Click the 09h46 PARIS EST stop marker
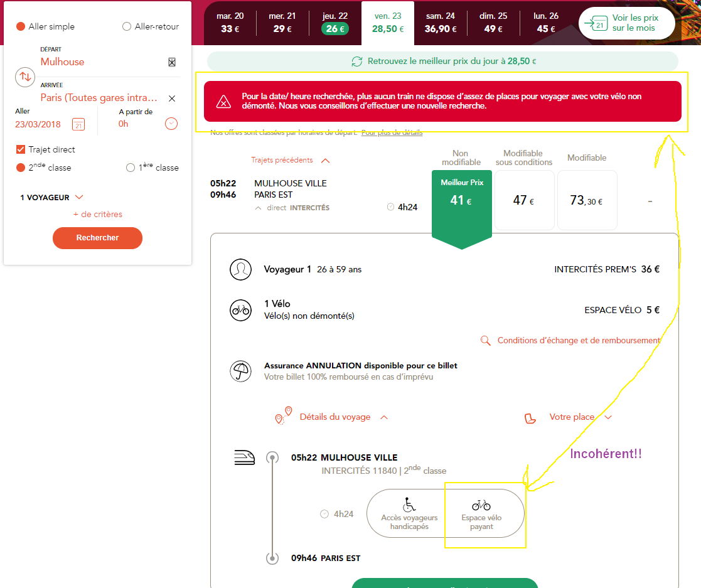The width and height of the screenshot is (701, 588). pos(272,558)
